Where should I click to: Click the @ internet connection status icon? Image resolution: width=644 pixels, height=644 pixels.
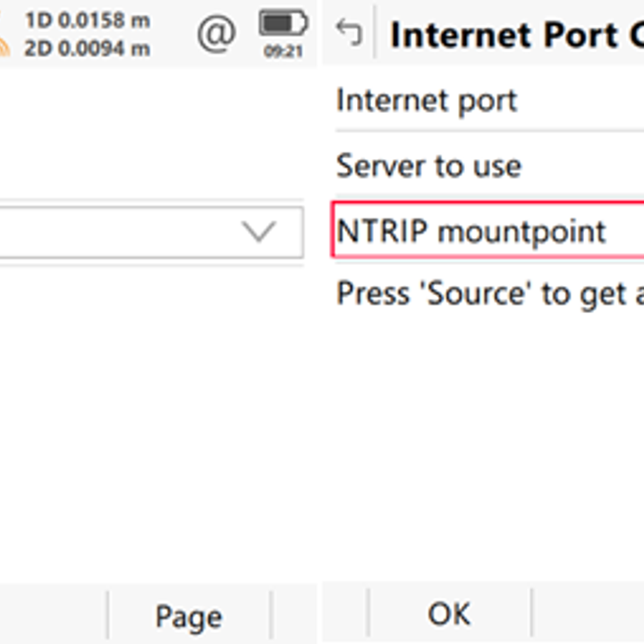(x=216, y=33)
